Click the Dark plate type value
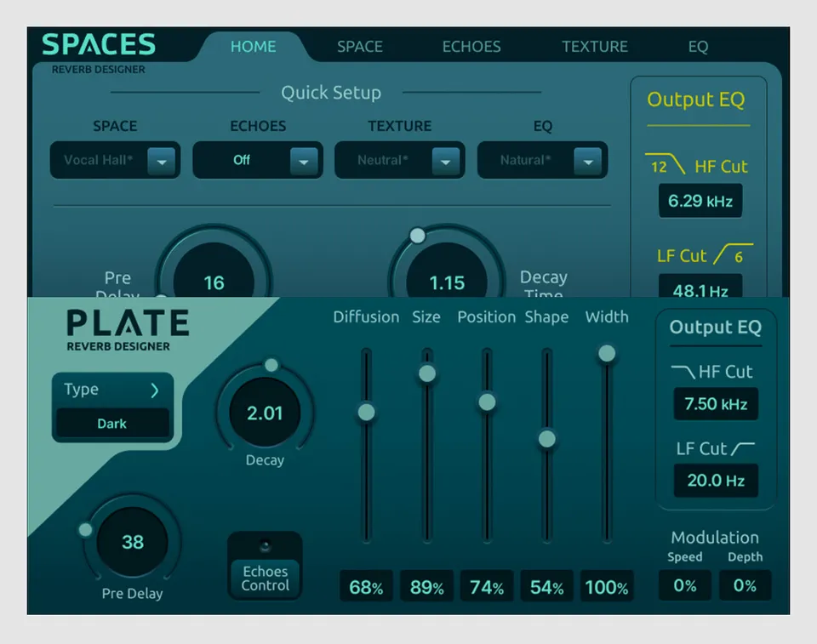 point(112,423)
